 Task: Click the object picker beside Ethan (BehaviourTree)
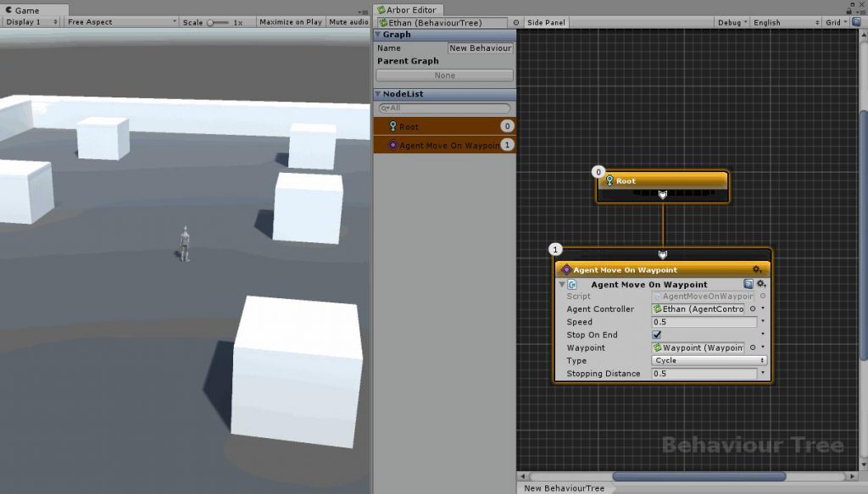click(516, 22)
